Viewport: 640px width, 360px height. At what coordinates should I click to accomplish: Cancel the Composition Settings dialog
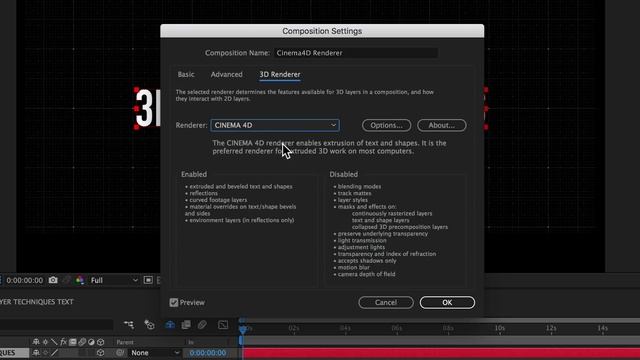pos(386,302)
